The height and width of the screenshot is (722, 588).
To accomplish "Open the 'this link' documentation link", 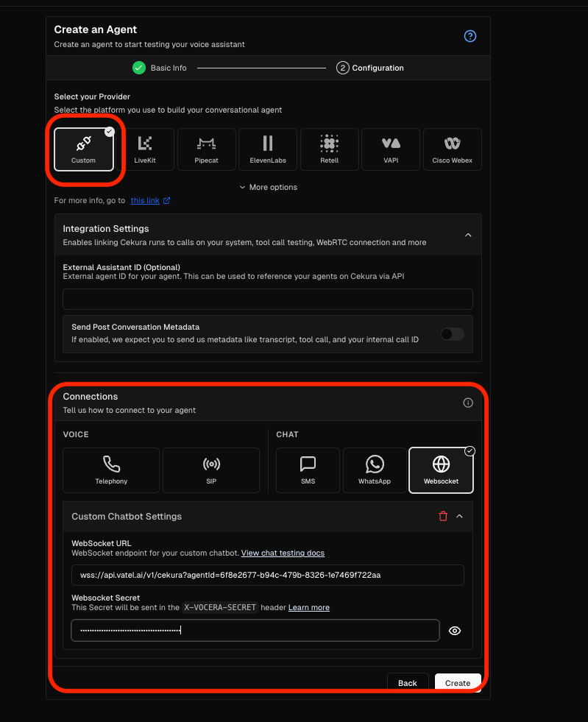I will [150, 200].
